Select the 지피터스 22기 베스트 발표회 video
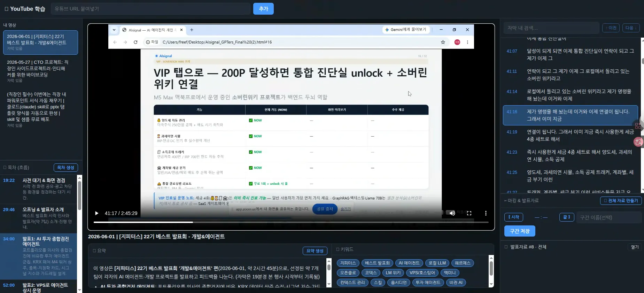 (40, 43)
